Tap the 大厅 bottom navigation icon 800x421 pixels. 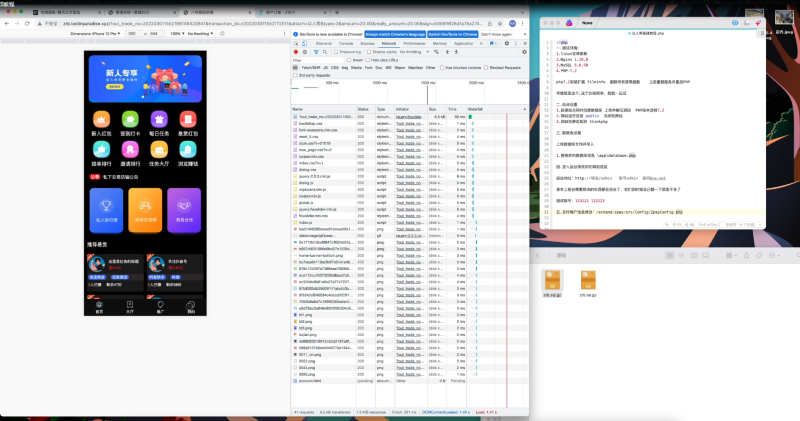pyautogui.click(x=130, y=307)
